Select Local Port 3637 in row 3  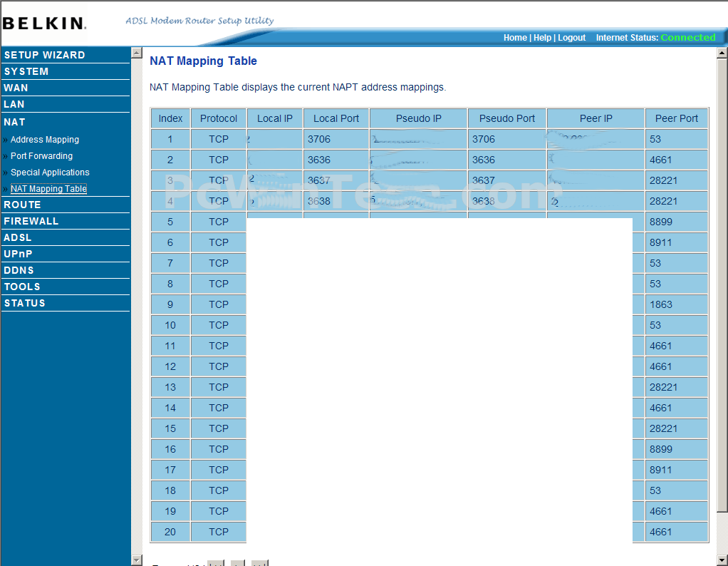336,180
